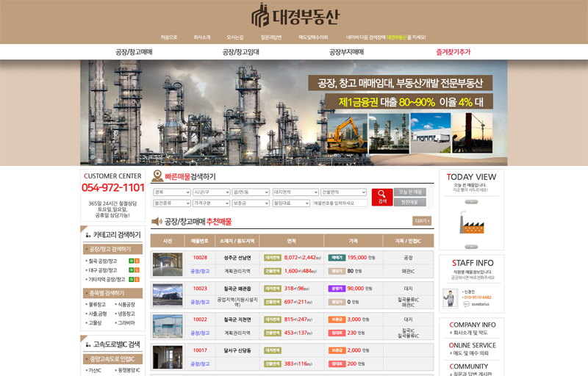Click the white warehouse photo in the banner
This screenshot has height=376, width=588.
pos(431,133)
